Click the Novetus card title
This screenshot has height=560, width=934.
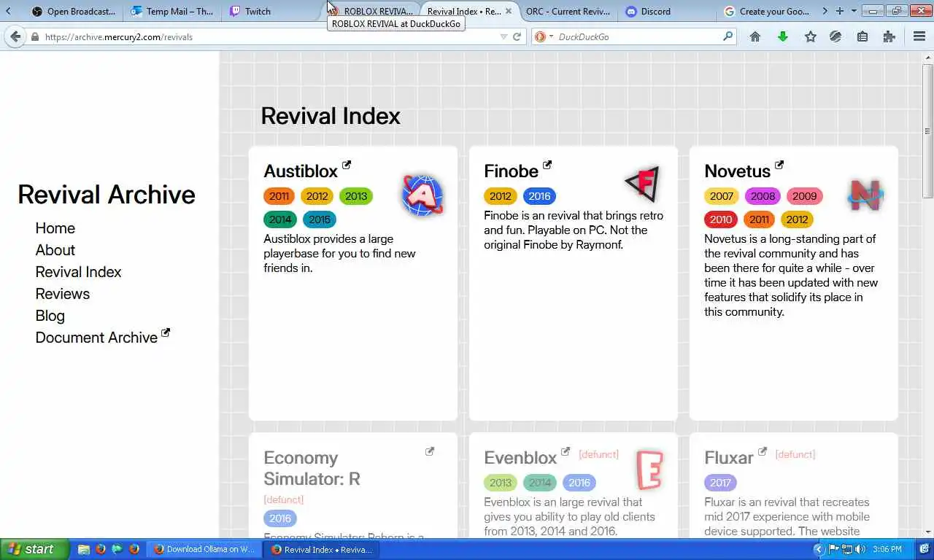coord(737,171)
